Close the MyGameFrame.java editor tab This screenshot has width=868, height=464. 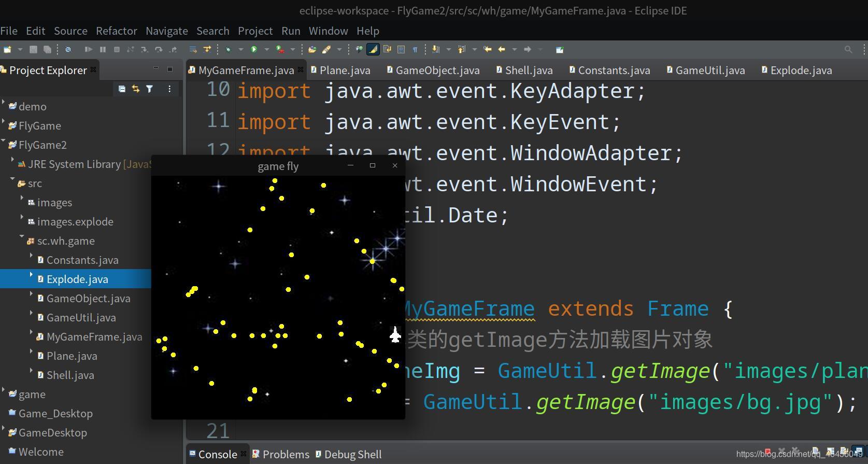click(301, 69)
